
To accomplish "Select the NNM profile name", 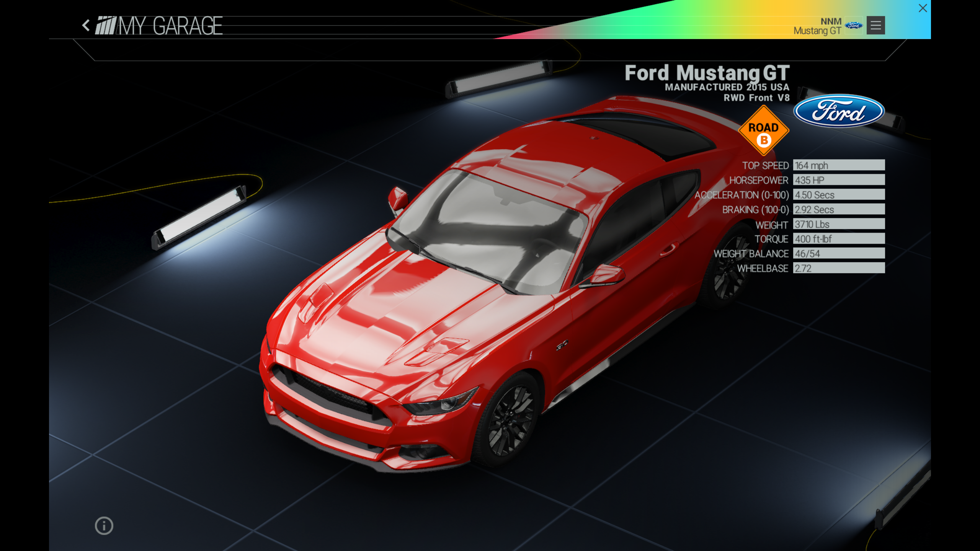I will [831, 21].
